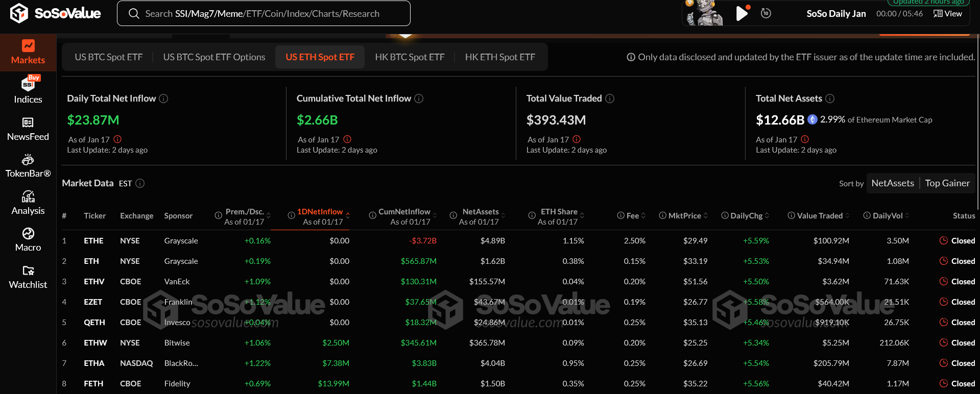980x394 pixels.
Task: Sort by the DailyVol column header
Action: pos(886,216)
